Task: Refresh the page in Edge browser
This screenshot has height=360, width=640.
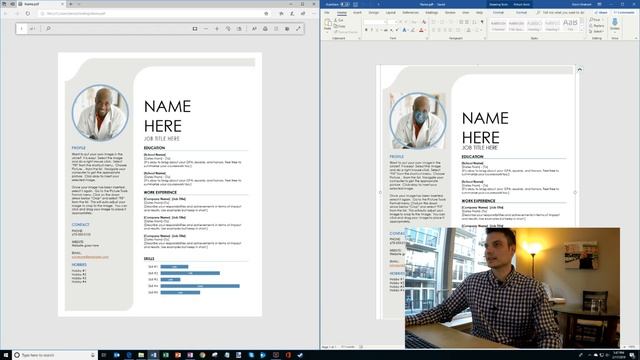Action: (x=28, y=13)
